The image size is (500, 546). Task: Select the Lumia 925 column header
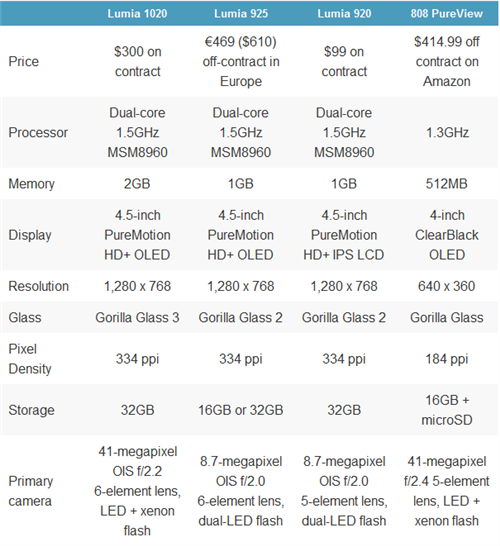click(241, 14)
